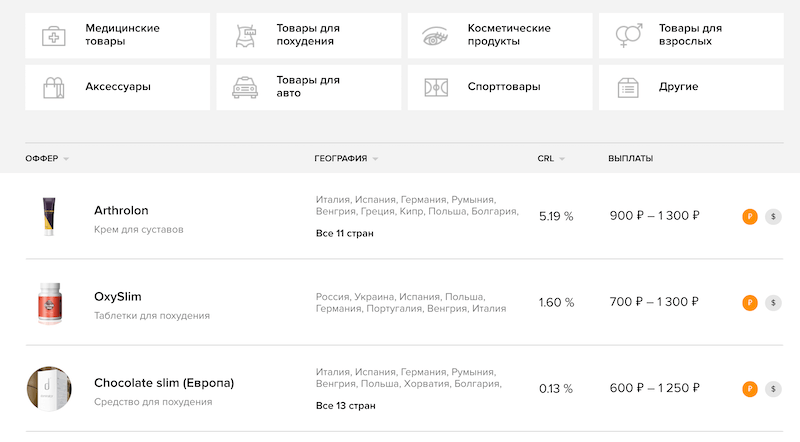Open the Arthrolon offer link

[121, 210]
